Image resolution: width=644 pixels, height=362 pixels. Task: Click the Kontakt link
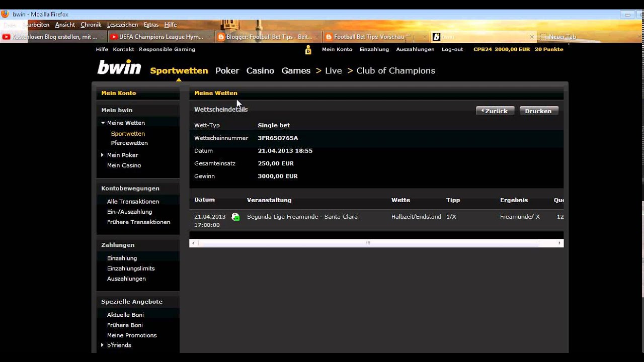pos(123,49)
